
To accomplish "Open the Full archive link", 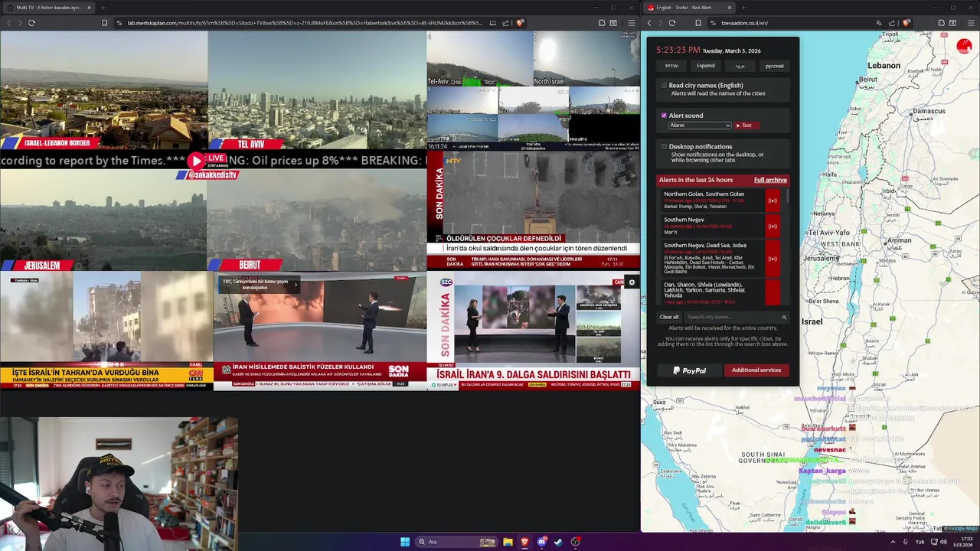I will coord(770,180).
